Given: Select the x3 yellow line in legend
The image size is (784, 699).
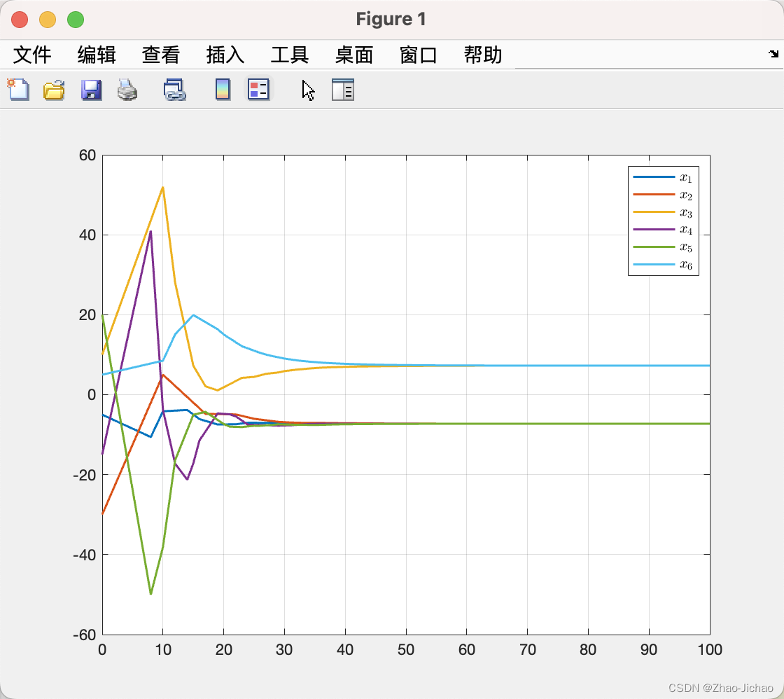Looking at the screenshot, I should [663, 212].
